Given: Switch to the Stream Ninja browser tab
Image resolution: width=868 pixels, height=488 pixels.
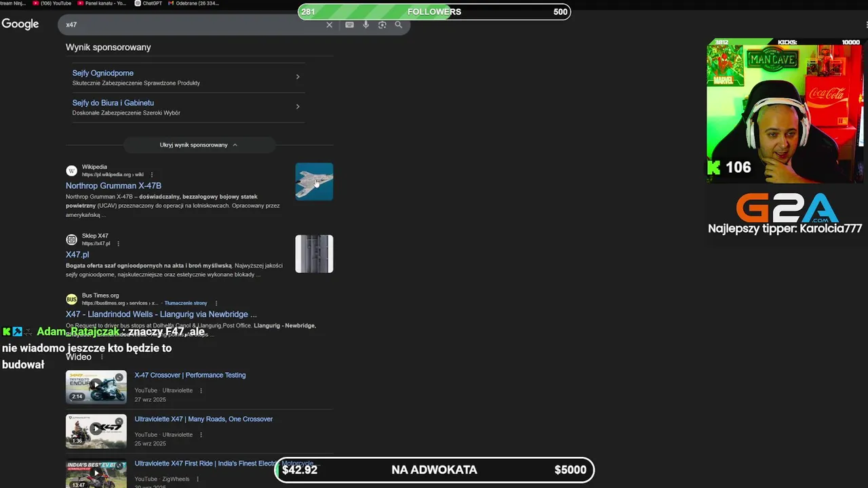Looking at the screenshot, I should 14,3.
